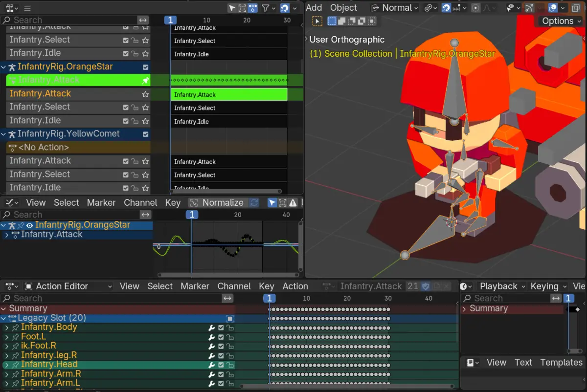Uncheck the InfantryRig.OrangeStar checkbox

[x=145, y=67]
